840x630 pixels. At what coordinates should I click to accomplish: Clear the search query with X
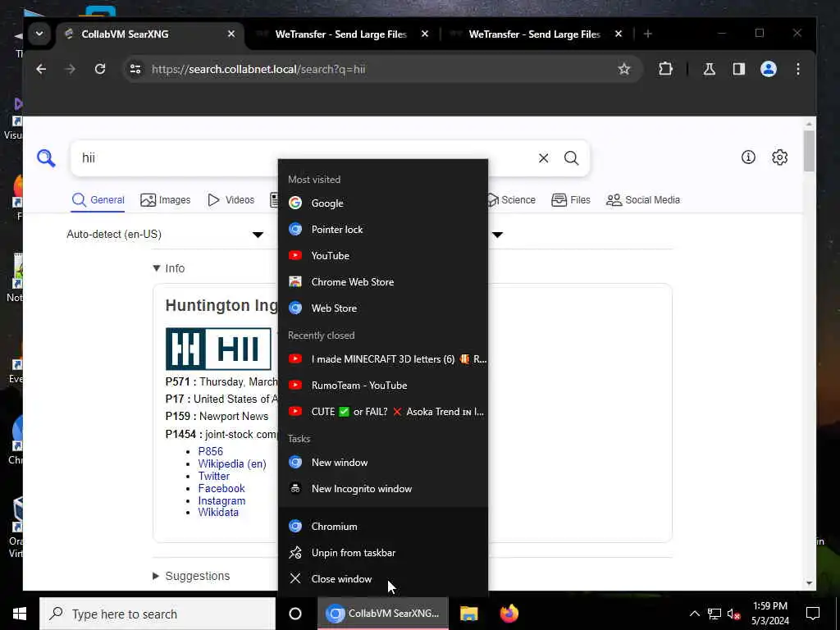coord(543,158)
